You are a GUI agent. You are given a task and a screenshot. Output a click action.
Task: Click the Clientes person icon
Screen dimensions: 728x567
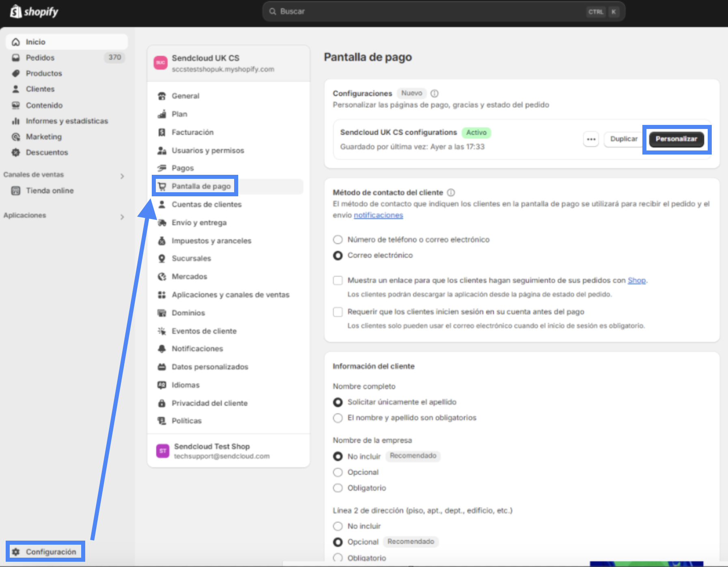click(16, 89)
